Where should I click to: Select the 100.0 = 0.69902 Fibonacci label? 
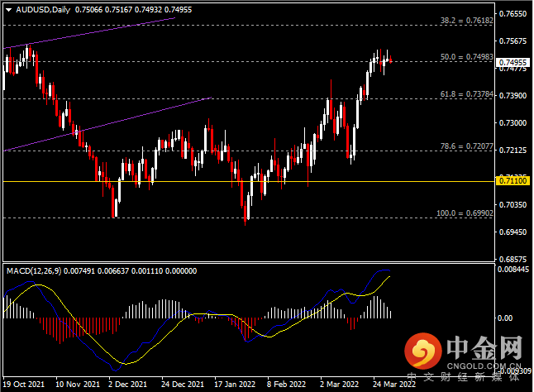tap(465, 213)
